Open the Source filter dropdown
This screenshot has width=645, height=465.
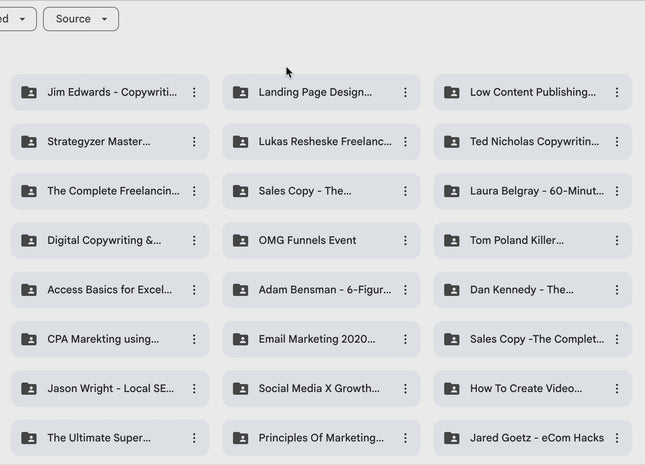tap(81, 19)
